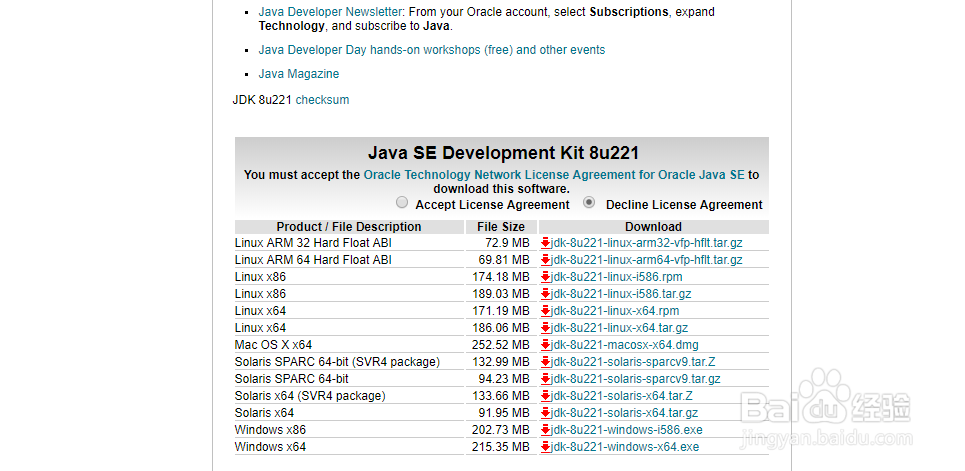Open the Java Magazine link

point(299,74)
